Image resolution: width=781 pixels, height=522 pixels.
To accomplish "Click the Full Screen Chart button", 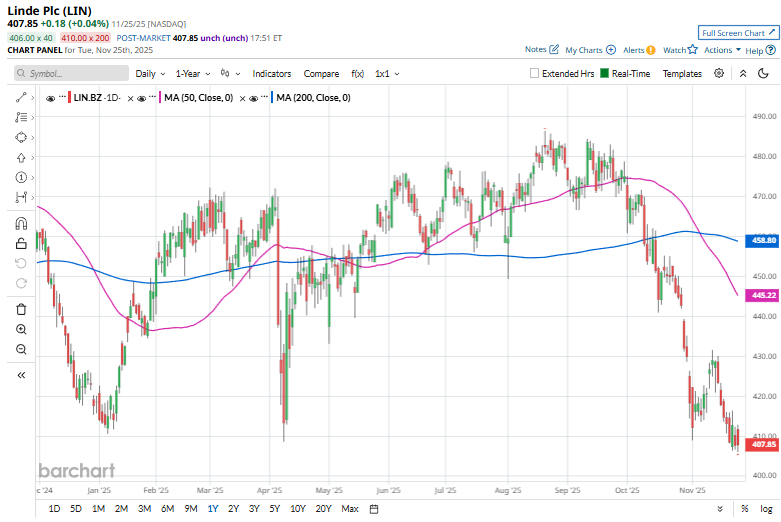I will click(738, 33).
